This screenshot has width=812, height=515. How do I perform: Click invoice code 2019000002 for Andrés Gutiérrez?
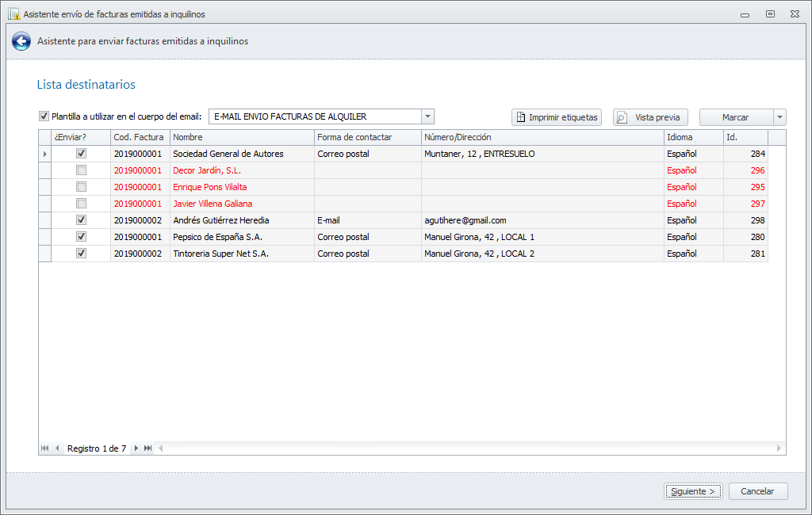click(x=140, y=220)
